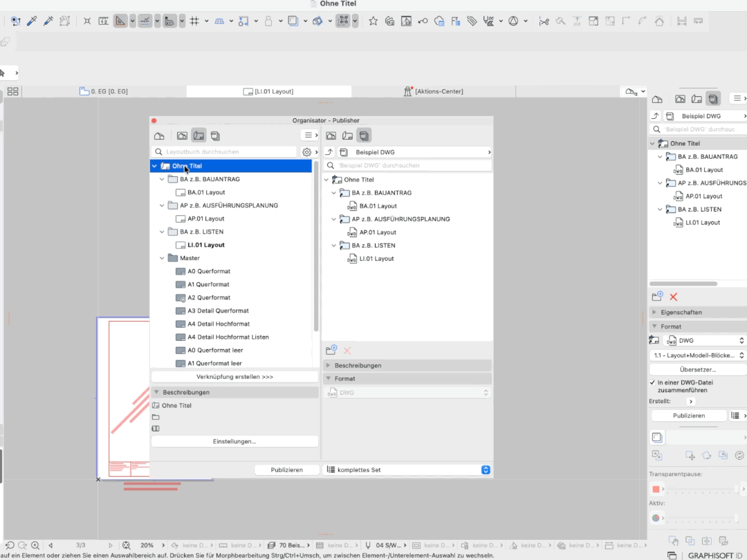The width and height of the screenshot is (747, 560).
Task: Open the 'komplettes Set' dropdown
Action: pyautogui.click(x=407, y=469)
